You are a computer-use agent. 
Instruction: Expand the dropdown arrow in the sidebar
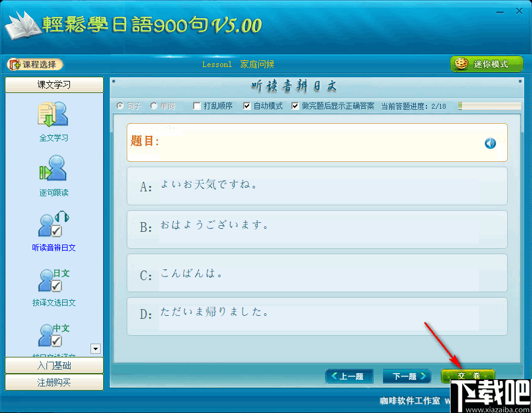point(95,349)
